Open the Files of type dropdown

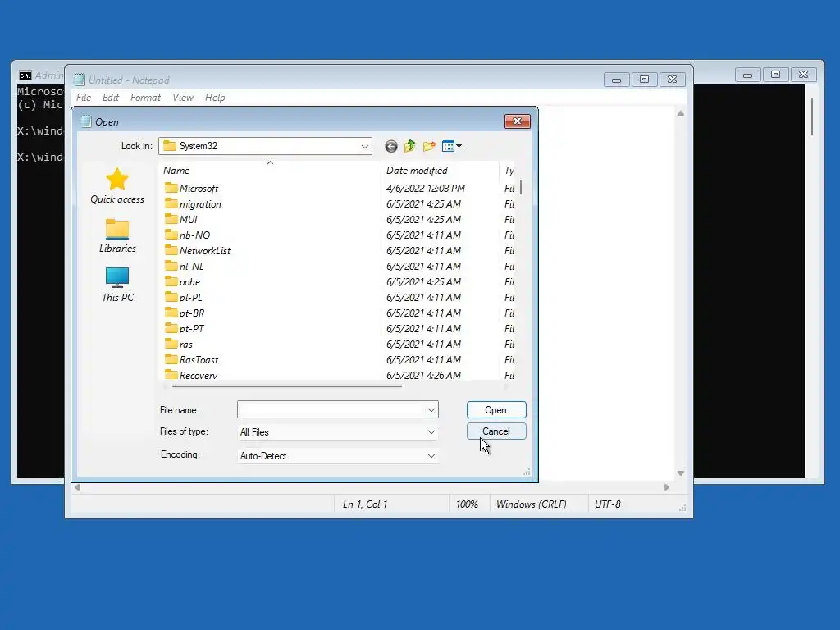point(431,431)
